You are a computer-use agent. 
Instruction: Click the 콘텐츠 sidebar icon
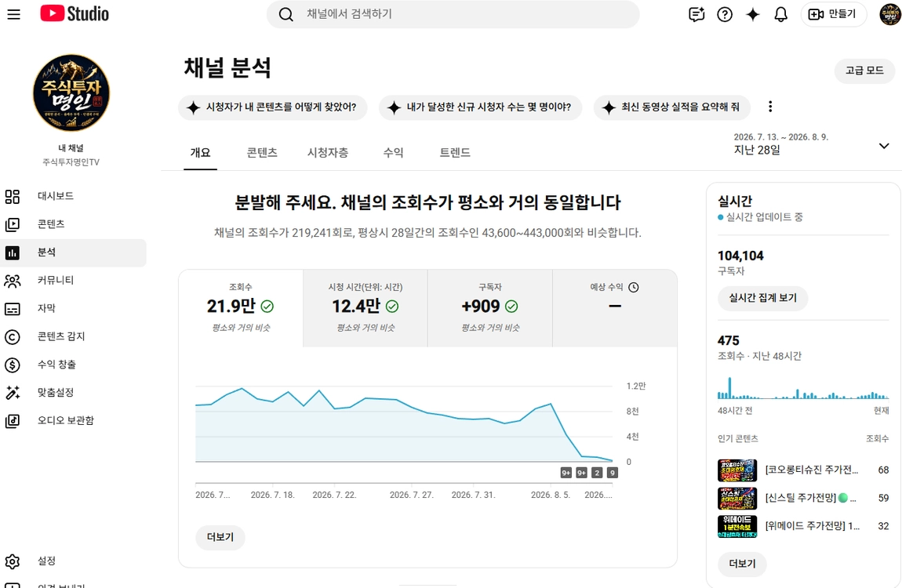[x=13, y=224]
